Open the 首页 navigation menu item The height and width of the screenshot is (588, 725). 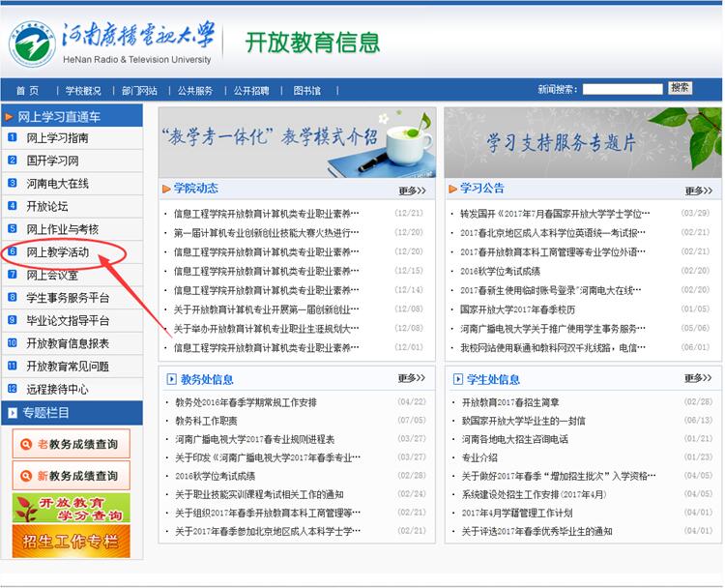click(27, 91)
